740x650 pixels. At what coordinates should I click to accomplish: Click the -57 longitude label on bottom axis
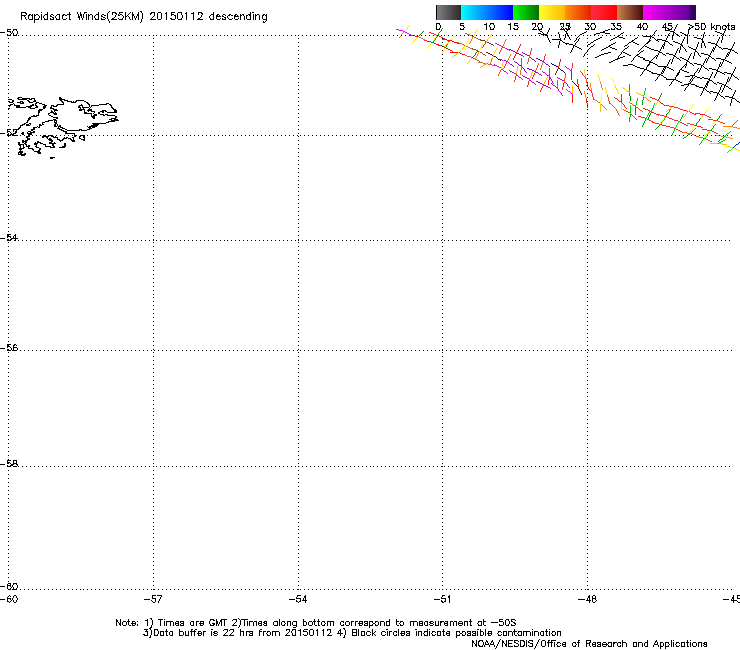pyautogui.click(x=153, y=599)
